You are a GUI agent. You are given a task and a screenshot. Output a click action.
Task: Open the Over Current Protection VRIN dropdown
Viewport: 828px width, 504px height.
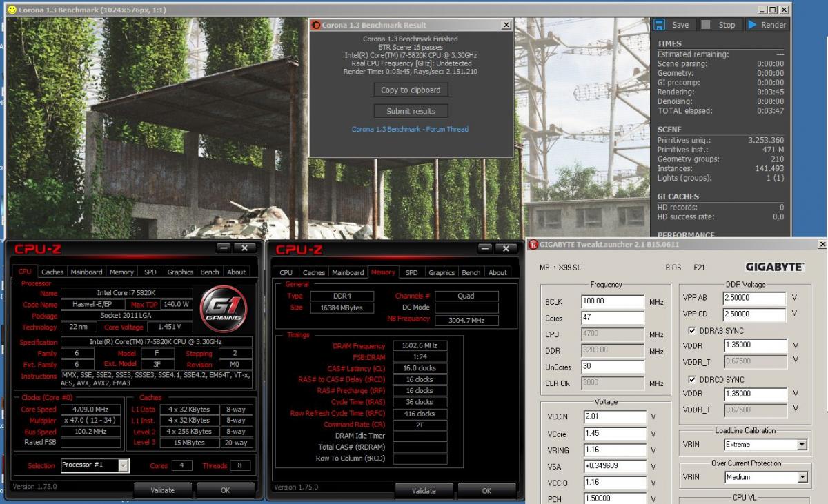[801, 477]
